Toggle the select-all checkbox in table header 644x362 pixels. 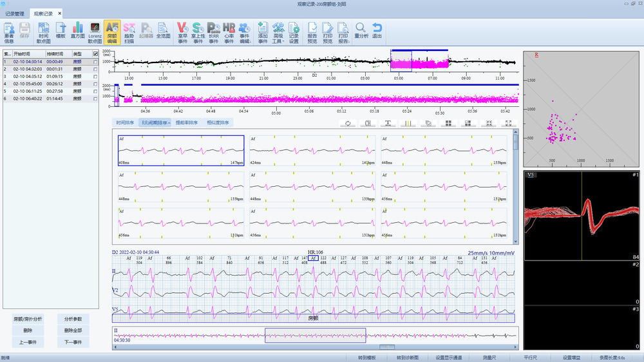tap(96, 53)
